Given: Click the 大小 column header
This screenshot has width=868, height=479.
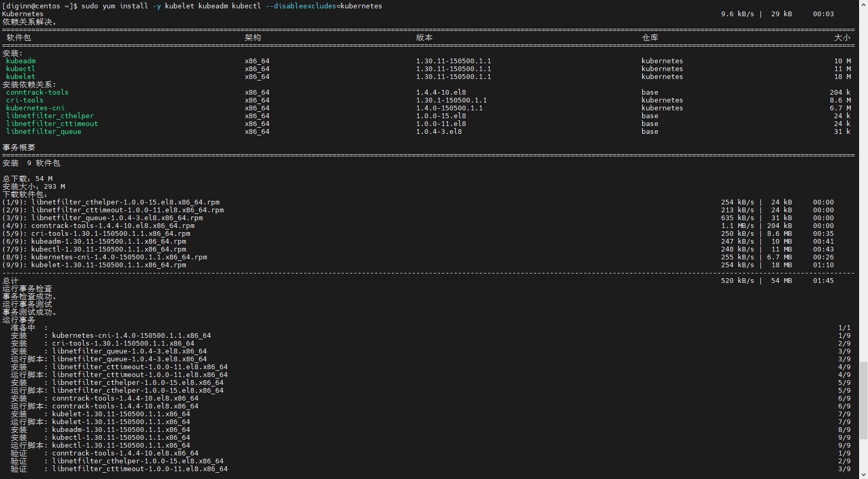Looking at the screenshot, I should [842, 38].
